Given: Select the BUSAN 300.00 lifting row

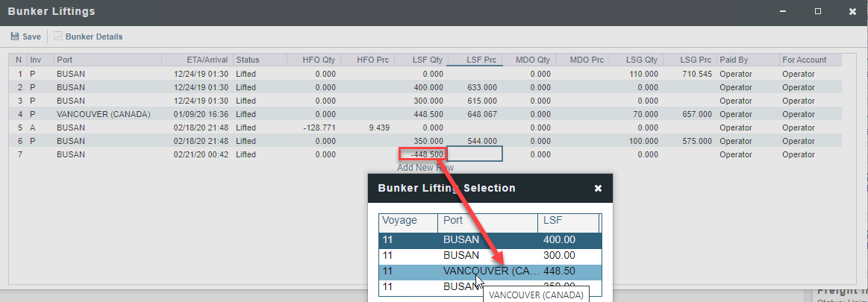Looking at the screenshot, I should 489,256.
